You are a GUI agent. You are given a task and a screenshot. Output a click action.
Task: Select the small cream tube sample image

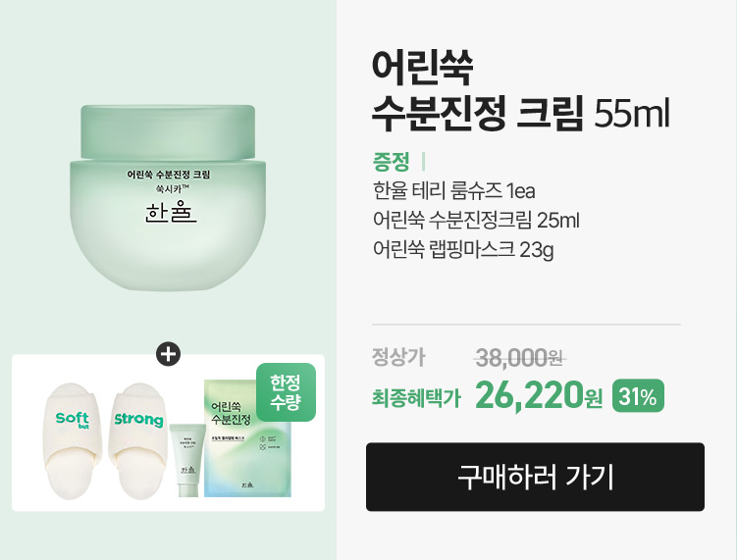187,460
